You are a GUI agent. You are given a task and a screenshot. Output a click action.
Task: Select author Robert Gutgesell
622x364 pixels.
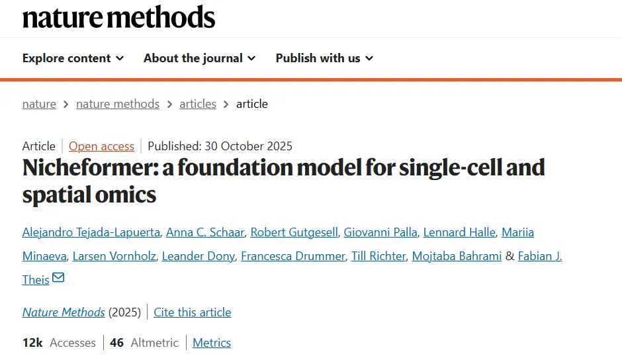(294, 232)
